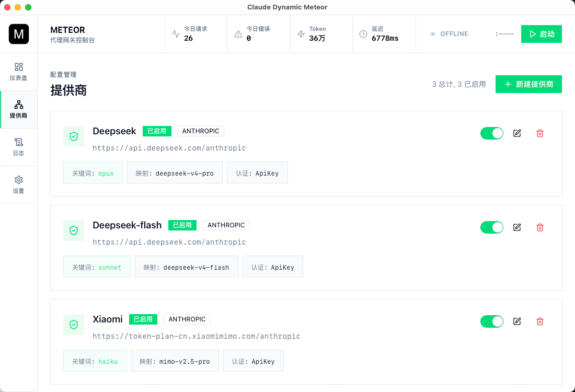Click the shield icon next to Deepseek
The image size is (575, 392).
74,136
